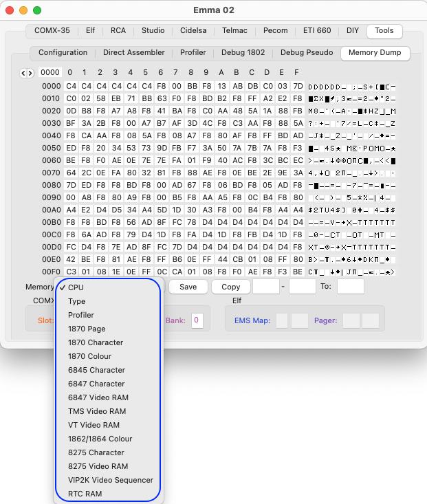Click the memory cell at address 0000

pos(71,86)
